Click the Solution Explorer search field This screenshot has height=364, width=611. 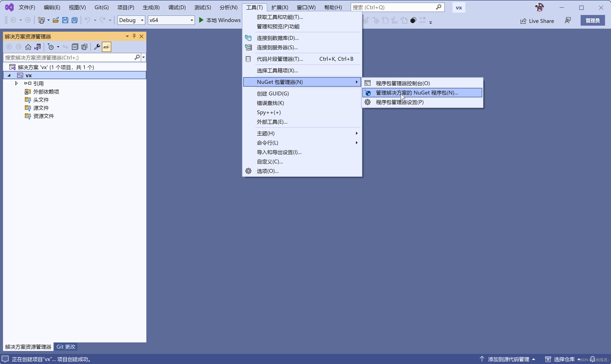tap(69, 58)
